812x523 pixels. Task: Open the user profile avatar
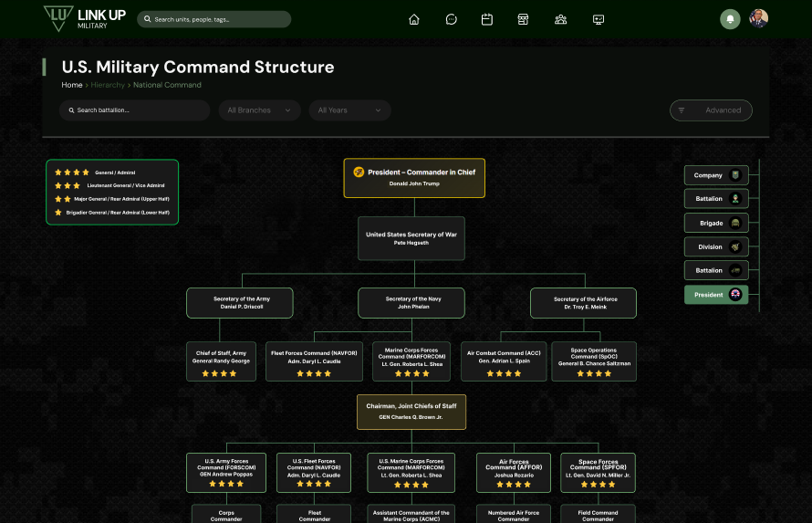coord(758,19)
